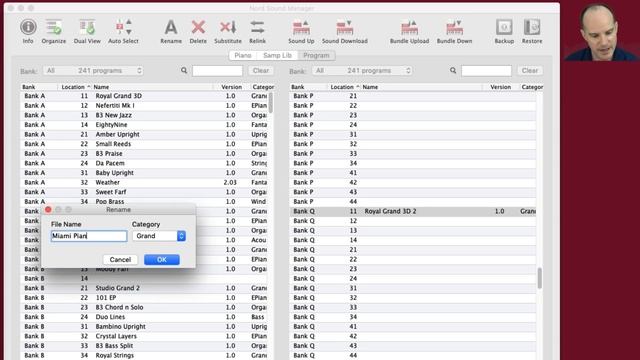Select the Studio Grand 2 program
The image size is (640, 360).
click(x=144, y=288)
